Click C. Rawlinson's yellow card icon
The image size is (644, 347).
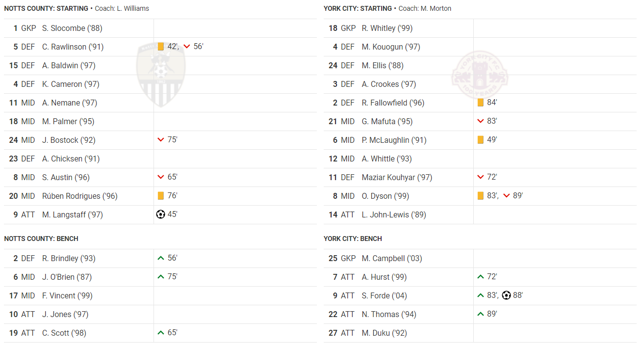(160, 47)
